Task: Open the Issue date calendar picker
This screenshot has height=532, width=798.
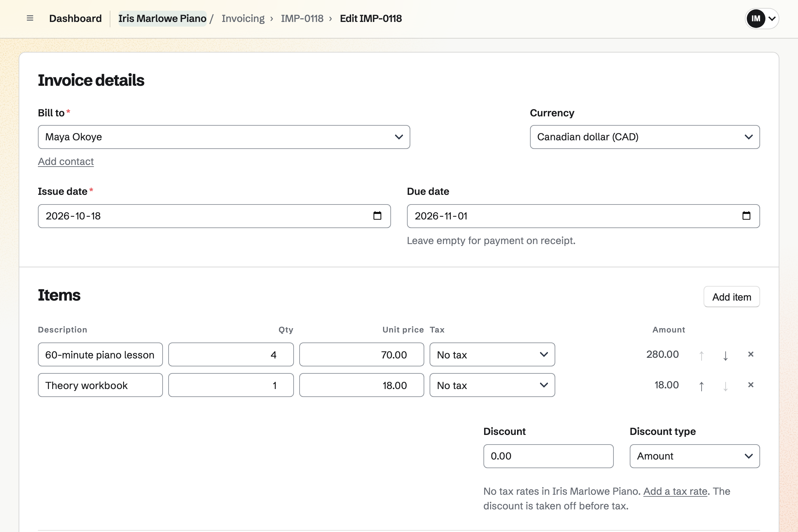Action: (377, 216)
